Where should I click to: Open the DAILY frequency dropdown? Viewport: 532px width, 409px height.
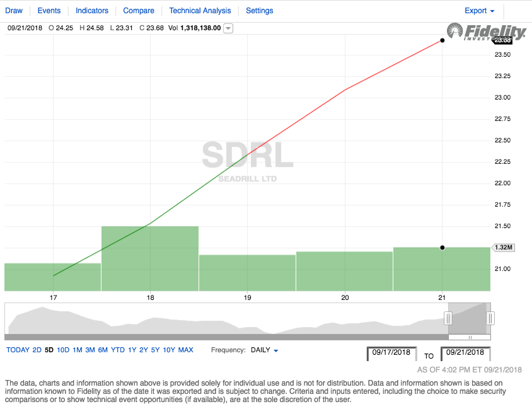coord(264,350)
